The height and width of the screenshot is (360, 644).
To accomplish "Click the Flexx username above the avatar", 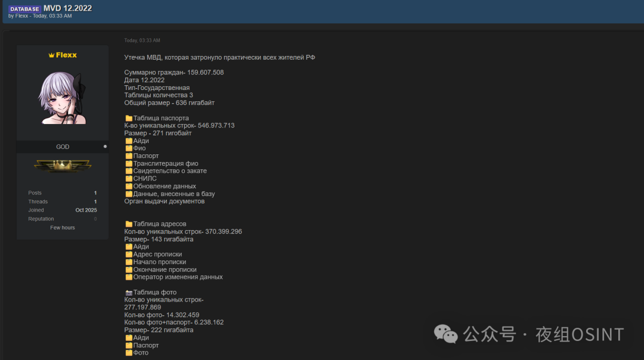I will tap(66, 55).
